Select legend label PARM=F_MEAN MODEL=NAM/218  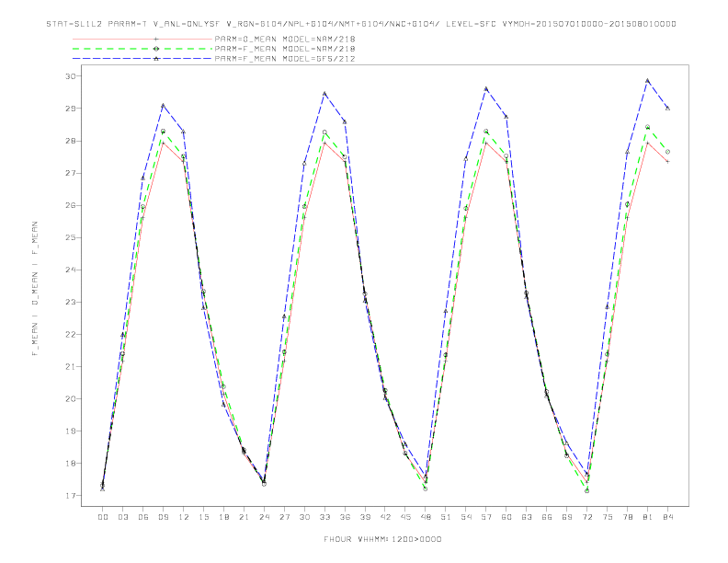[x=285, y=49]
